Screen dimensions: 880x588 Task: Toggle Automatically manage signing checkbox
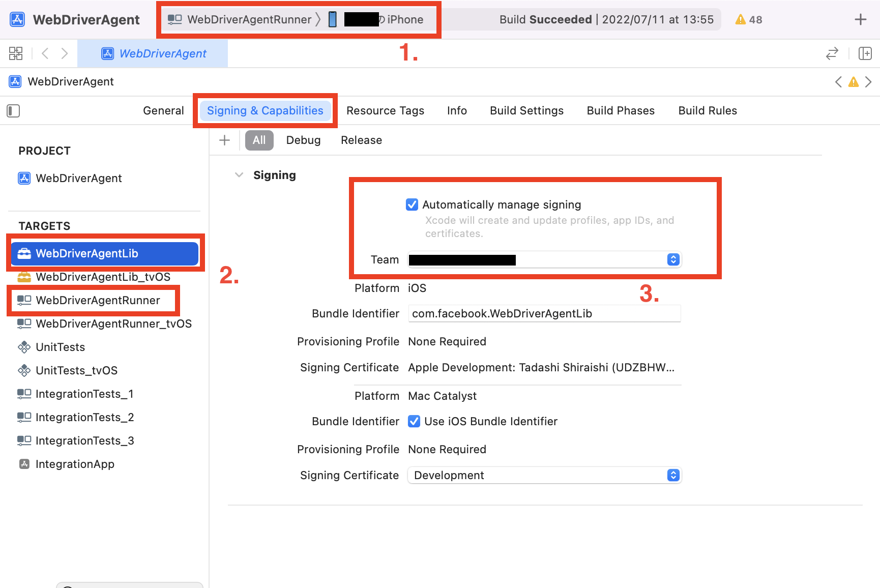(412, 204)
